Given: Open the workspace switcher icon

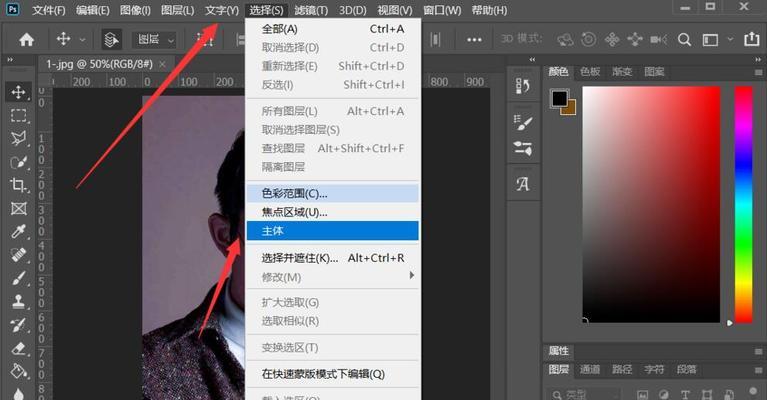Looking at the screenshot, I should coord(710,40).
